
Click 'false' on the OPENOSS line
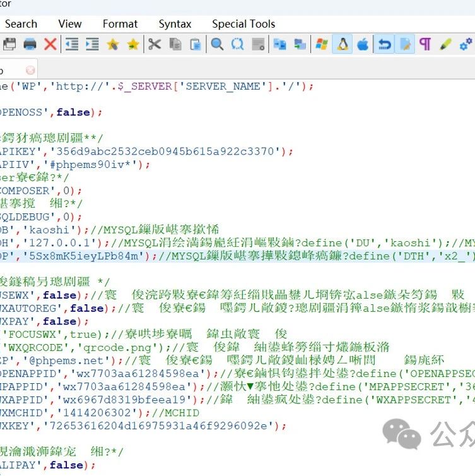coord(73,112)
